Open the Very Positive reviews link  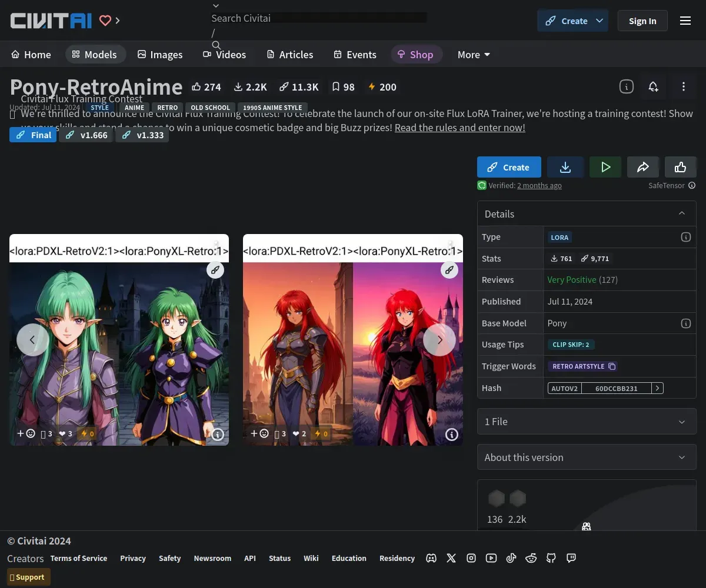pos(572,280)
